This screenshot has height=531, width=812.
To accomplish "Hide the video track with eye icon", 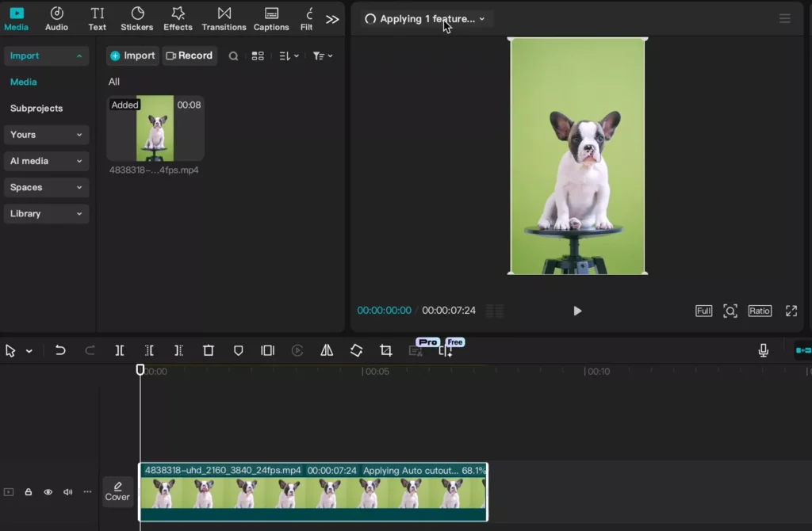I will tap(48, 491).
